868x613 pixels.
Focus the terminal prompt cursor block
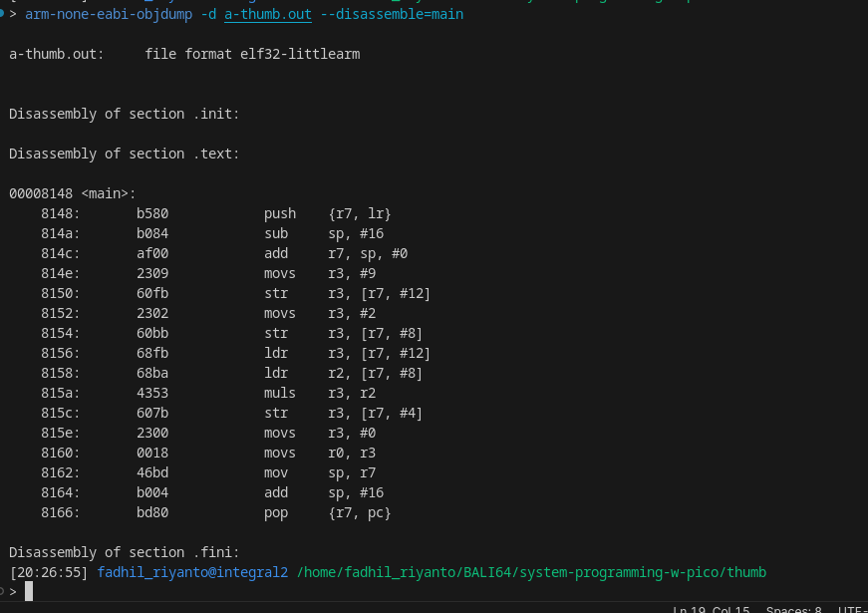click(x=29, y=592)
